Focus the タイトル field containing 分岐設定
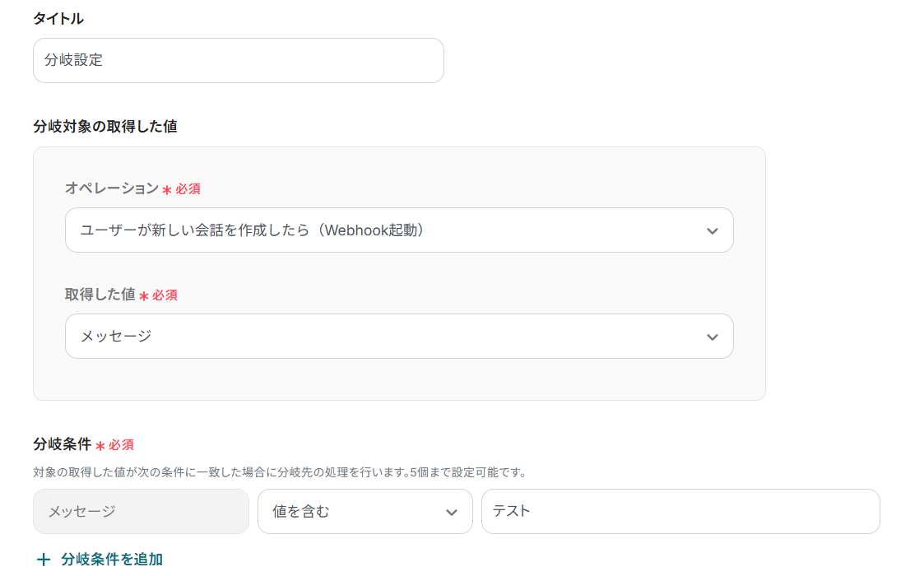 pos(238,61)
